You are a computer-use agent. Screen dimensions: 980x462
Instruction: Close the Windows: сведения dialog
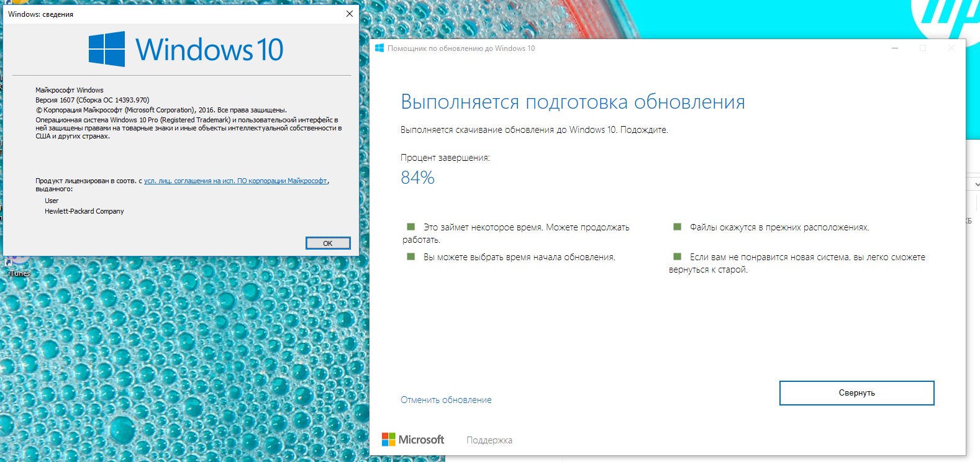coord(350,14)
